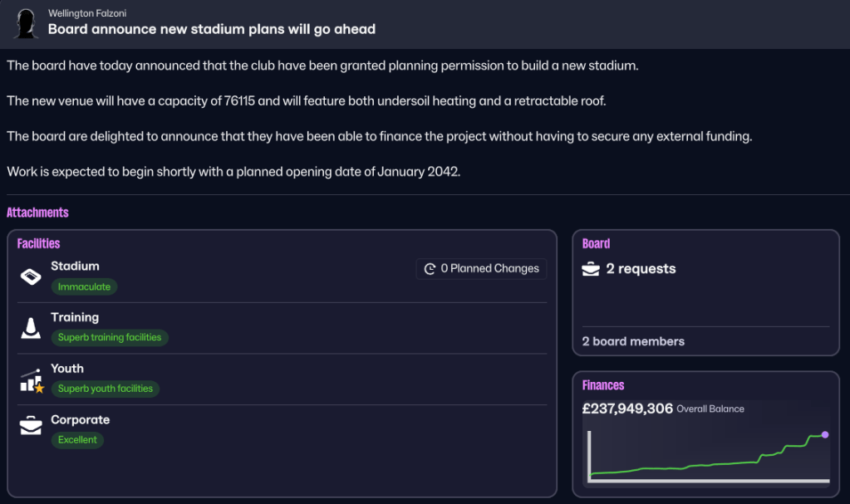Open the 2 board members link
850x504 pixels.
pos(633,341)
